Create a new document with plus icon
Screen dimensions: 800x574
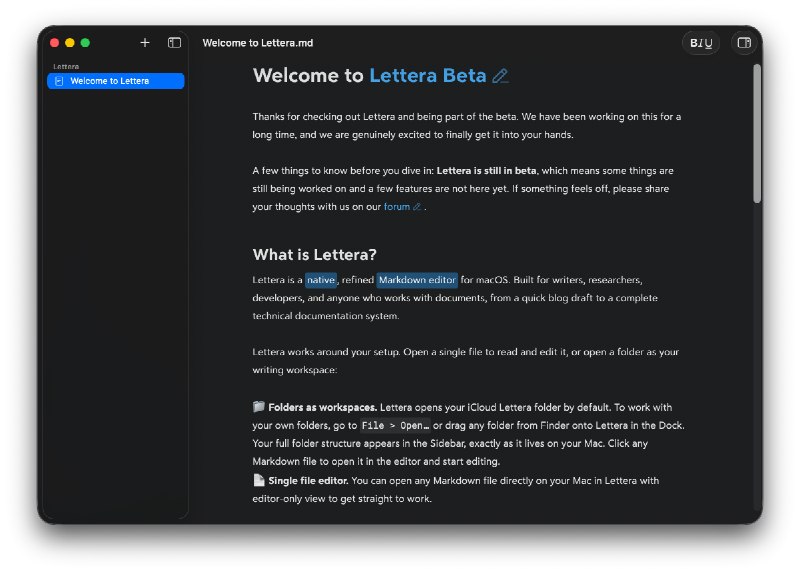(x=145, y=43)
